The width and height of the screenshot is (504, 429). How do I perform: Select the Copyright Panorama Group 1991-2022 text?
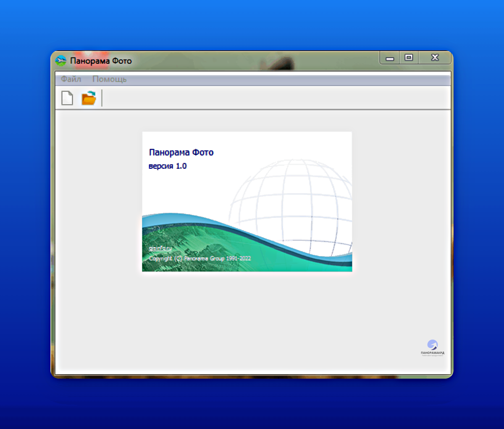[200, 259]
